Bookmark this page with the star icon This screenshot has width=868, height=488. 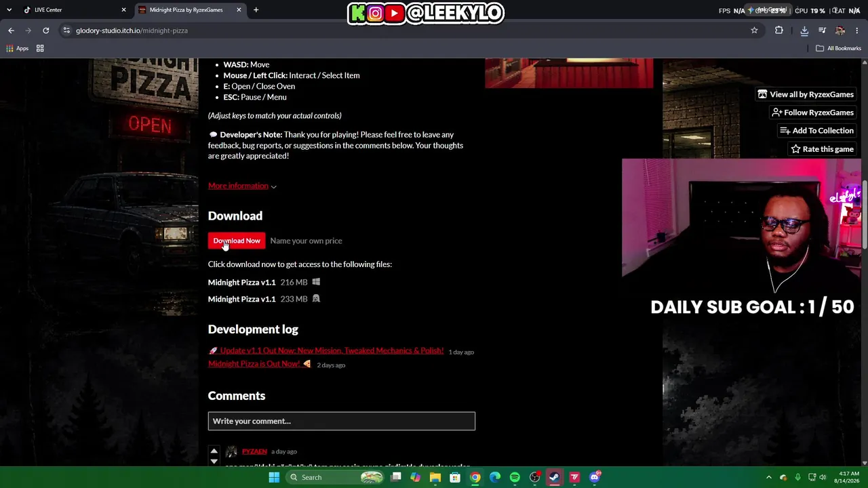pyautogui.click(x=754, y=30)
